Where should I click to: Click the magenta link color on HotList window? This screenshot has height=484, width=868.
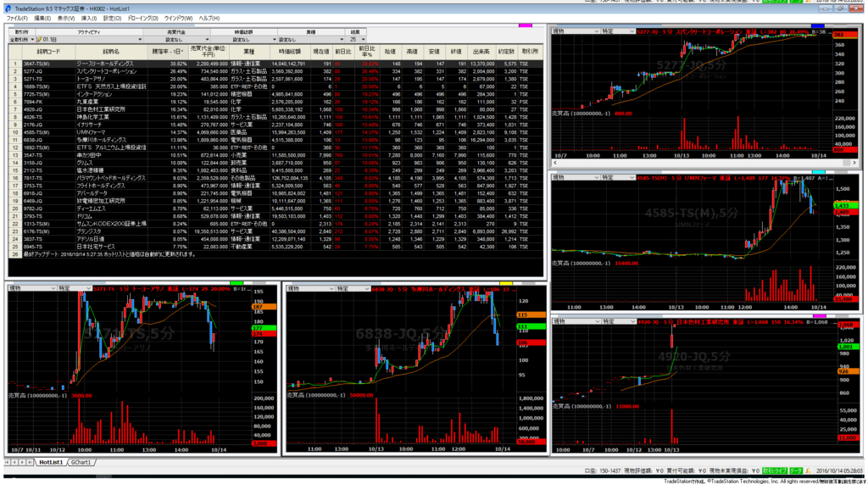click(525, 25)
